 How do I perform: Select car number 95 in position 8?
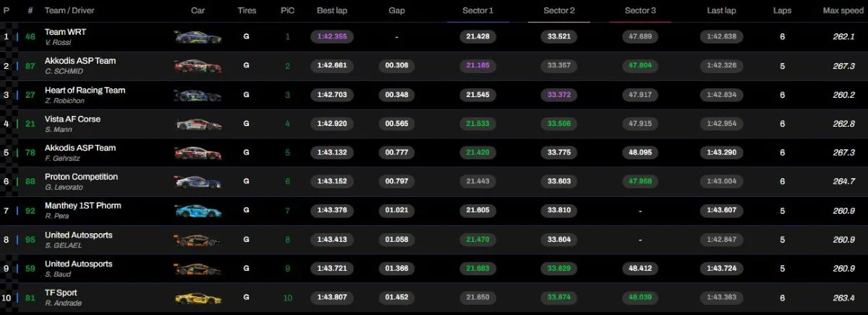tap(30, 239)
